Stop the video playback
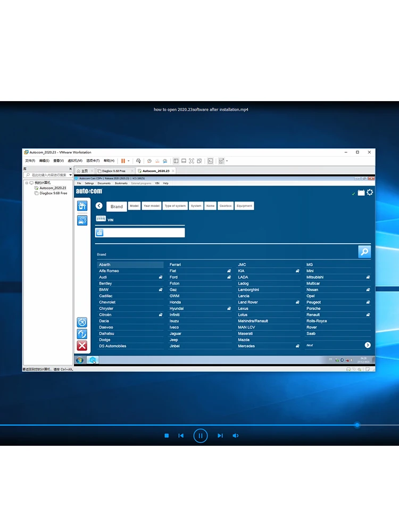Screen dimensions: 399x532 pos(167,436)
